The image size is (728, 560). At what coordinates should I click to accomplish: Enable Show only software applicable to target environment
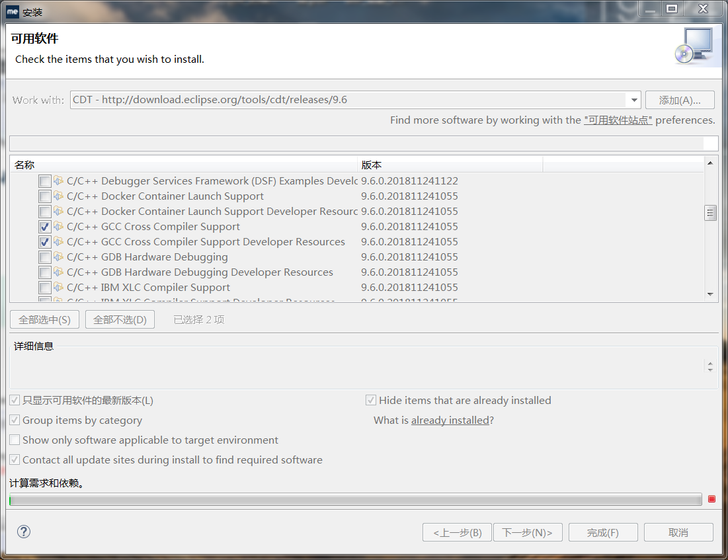coord(15,439)
